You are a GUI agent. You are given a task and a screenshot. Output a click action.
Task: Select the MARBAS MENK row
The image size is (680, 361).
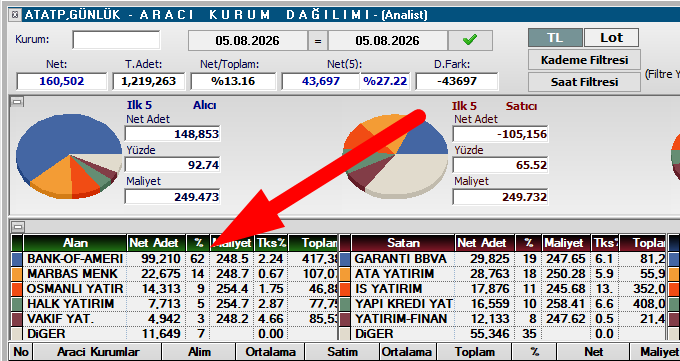(x=174, y=274)
